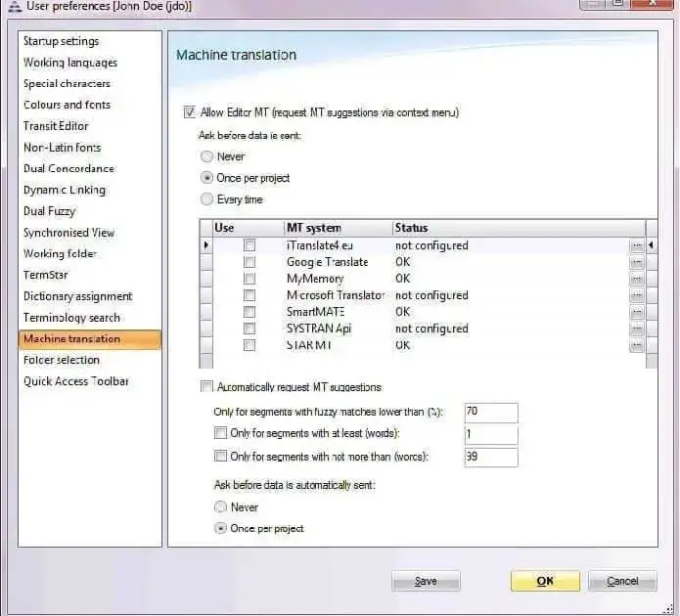
Task: Click at least words field showing 1
Action: pyautogui.click(x=491, y=434)
